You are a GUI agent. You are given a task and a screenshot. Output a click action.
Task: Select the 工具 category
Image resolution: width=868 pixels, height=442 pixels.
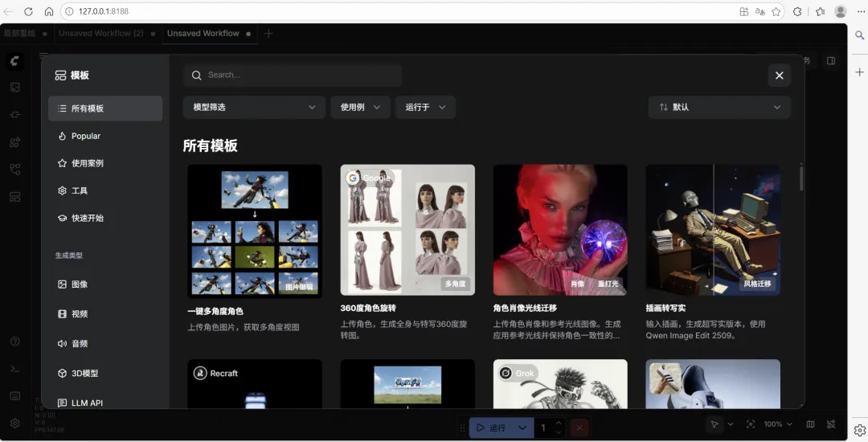[105, 190]
